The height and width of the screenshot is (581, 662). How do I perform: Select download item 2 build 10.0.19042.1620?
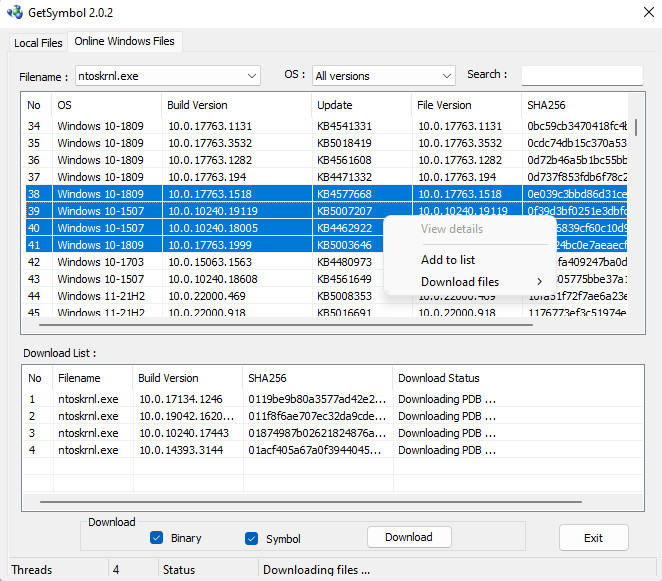[x=334, y=416]
